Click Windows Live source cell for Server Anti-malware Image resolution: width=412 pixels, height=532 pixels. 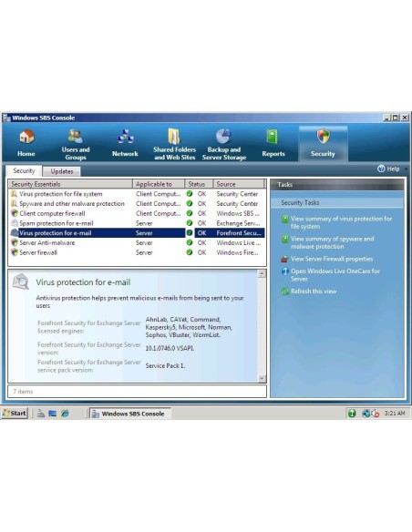[x=238, y=242]
